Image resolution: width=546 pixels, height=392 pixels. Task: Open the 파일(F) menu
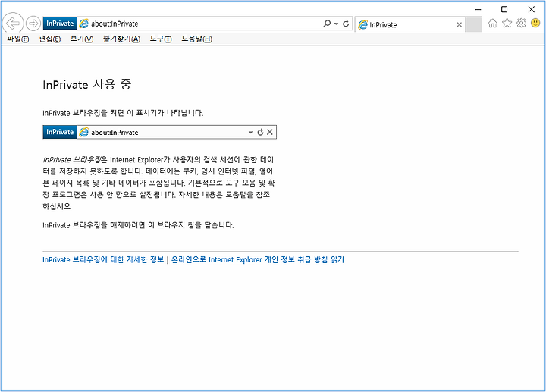[x=17, y=39]
